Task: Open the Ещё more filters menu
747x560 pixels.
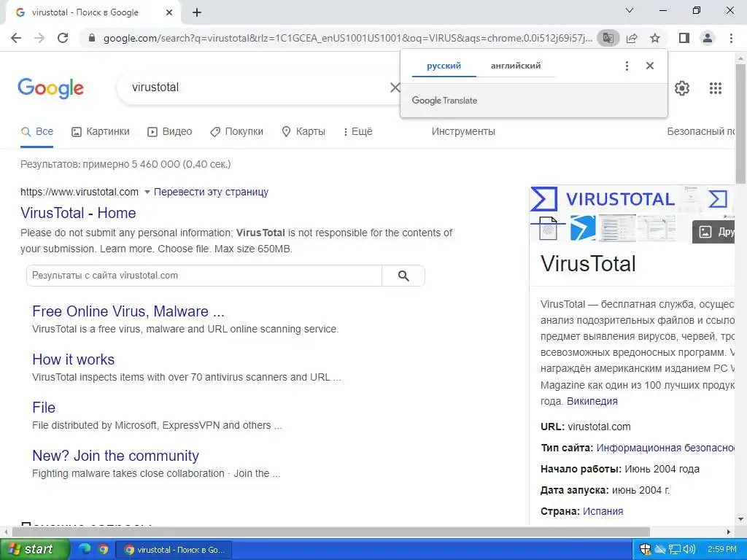Action: coord(357,132)
